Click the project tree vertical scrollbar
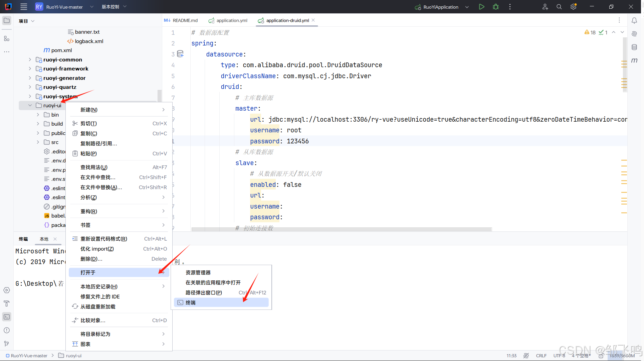 (159, 96)
